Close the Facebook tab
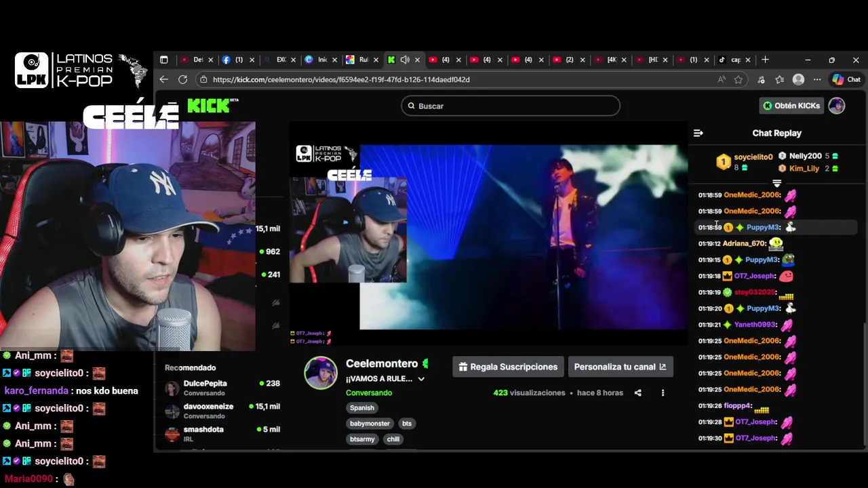 pyautogui.click(x=252, y=60)
